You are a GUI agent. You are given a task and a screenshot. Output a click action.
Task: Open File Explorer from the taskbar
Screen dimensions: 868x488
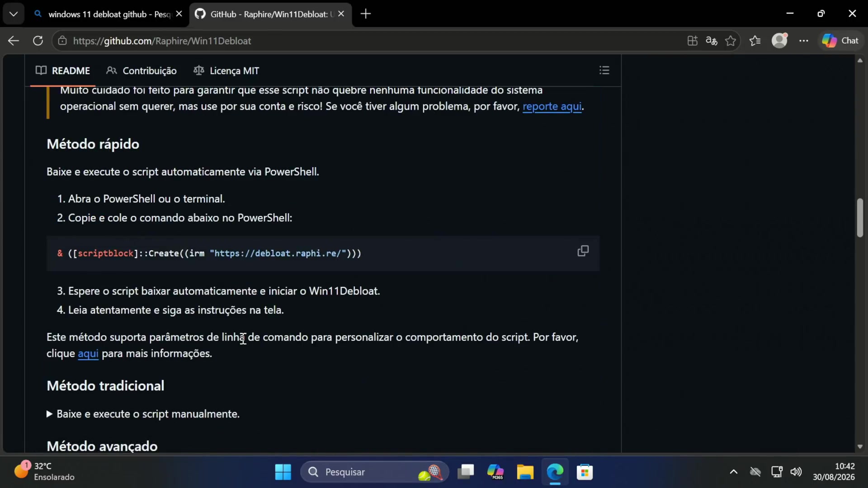click(525, 472)
